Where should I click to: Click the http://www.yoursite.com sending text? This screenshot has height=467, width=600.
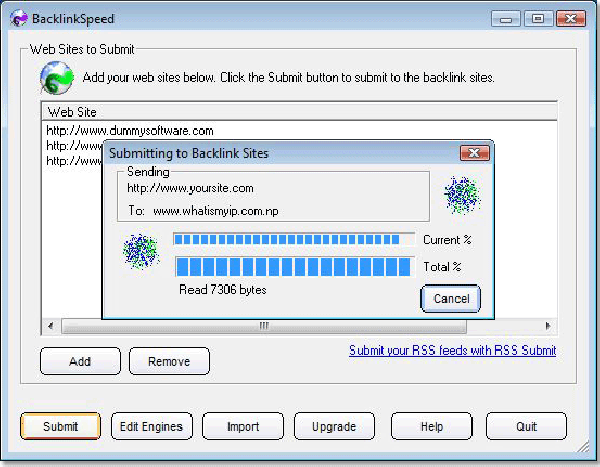pyautogui.click(x=190, y=188)
